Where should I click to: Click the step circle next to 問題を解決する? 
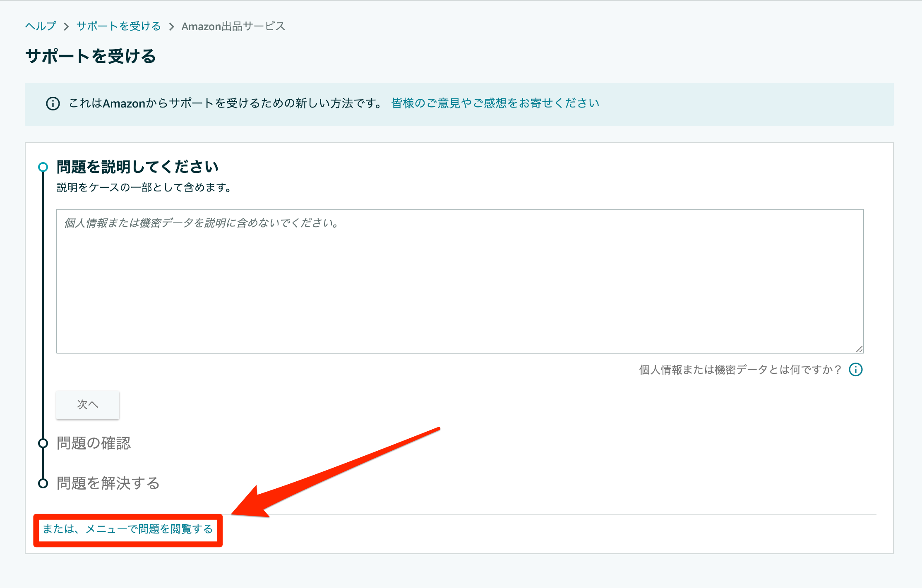pos(43,483)
